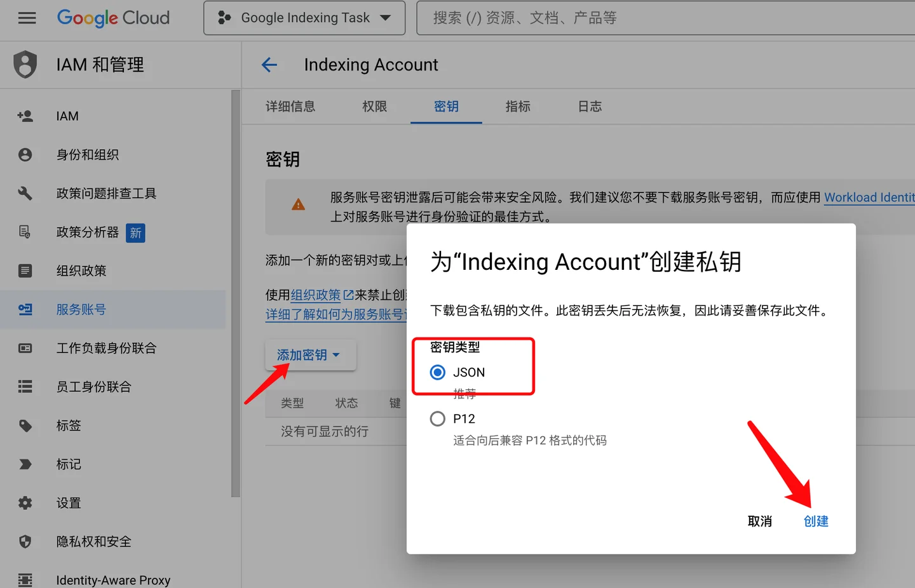Select 服务账号 in the sidebar
The image size is (915, 588).
113,310
